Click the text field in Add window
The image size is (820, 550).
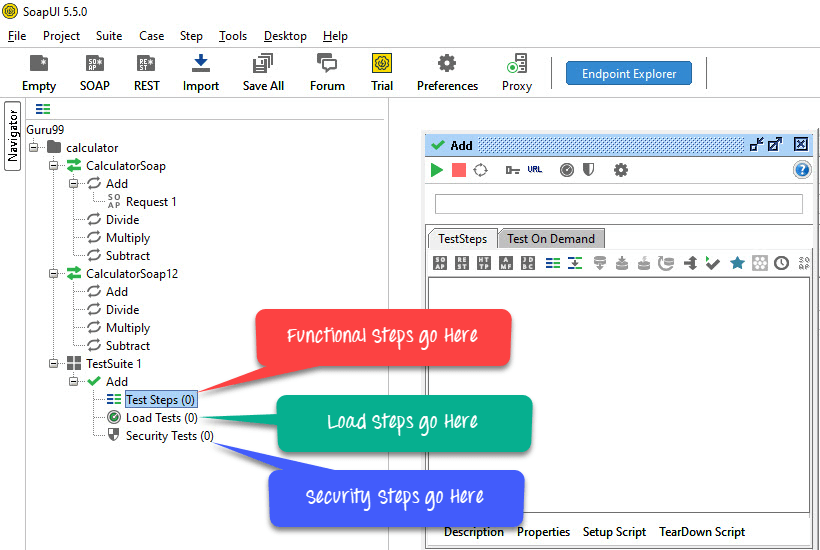[619, 204]
